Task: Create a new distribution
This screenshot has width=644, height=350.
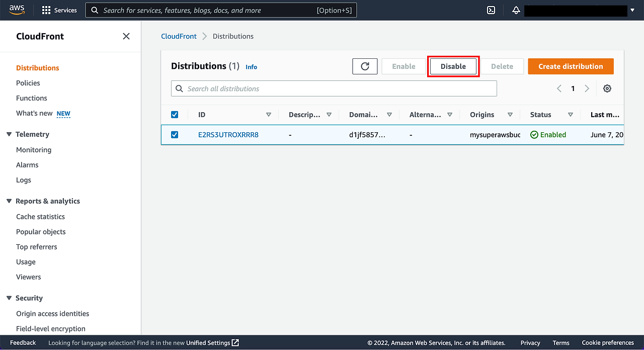Action: coord(571,66)
